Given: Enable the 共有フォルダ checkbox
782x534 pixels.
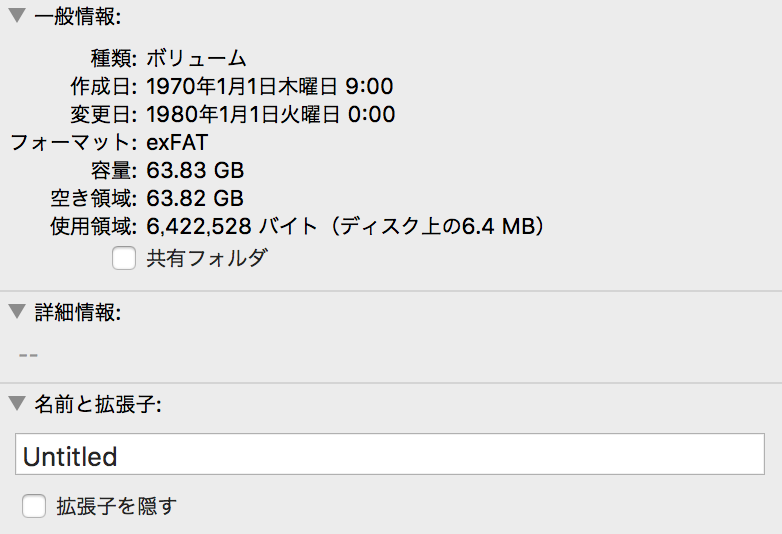Looking at the screenshot, I should pos(124,258).
